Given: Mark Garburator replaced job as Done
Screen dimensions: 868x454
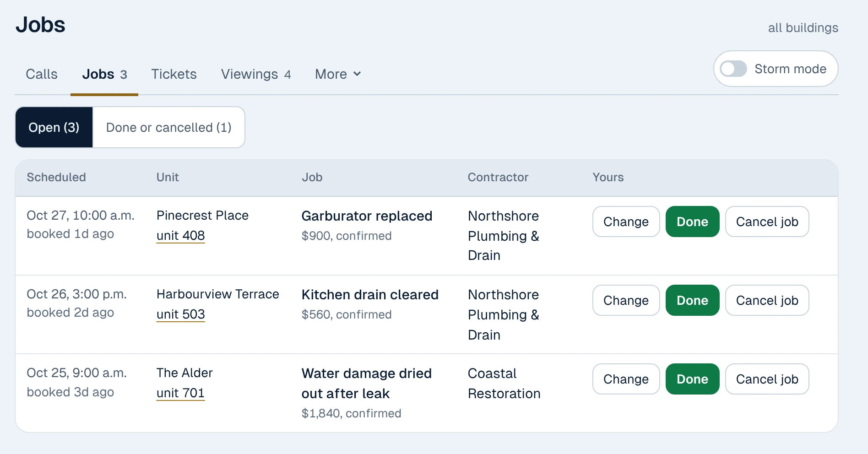Looking at the screenshot, I should (692, 222).
